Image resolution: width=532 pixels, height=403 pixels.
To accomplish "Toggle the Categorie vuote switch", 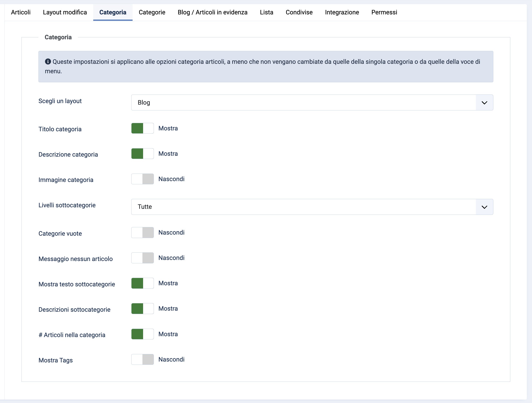I will click(142, 232).
